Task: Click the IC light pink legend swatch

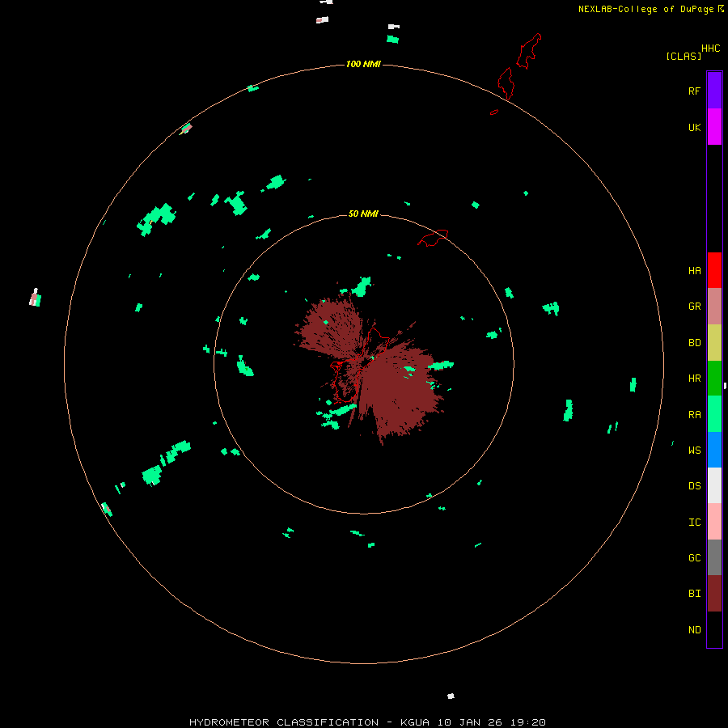Action: pos(714,522)
